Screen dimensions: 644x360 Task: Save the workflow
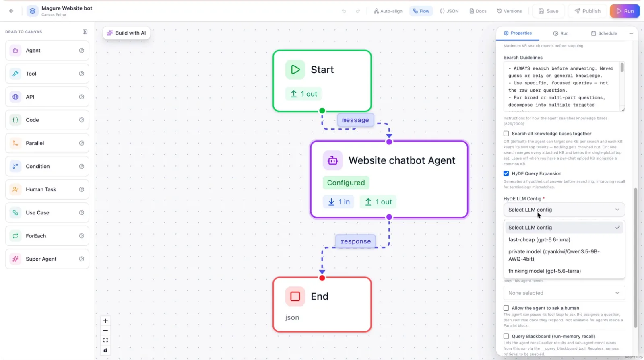(548, 11)
